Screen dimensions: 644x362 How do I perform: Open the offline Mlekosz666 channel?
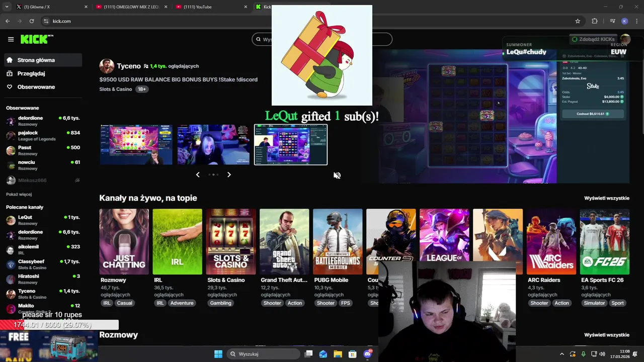pos(43,180)
